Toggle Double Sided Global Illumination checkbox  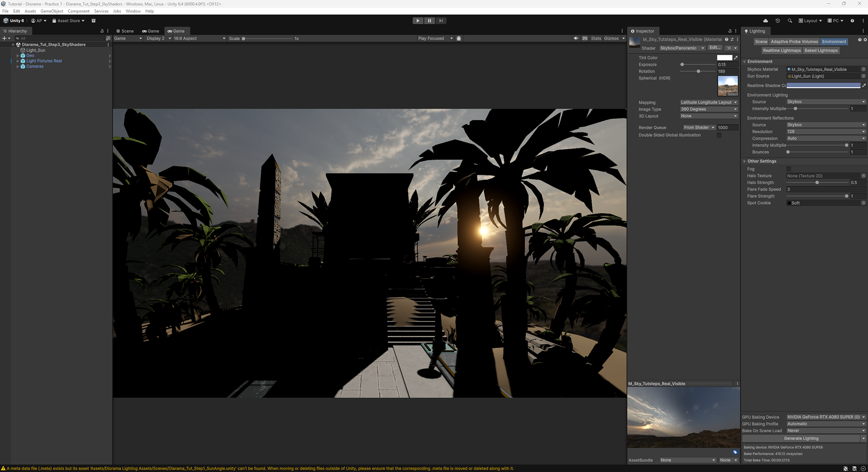(x=719, y=135)
